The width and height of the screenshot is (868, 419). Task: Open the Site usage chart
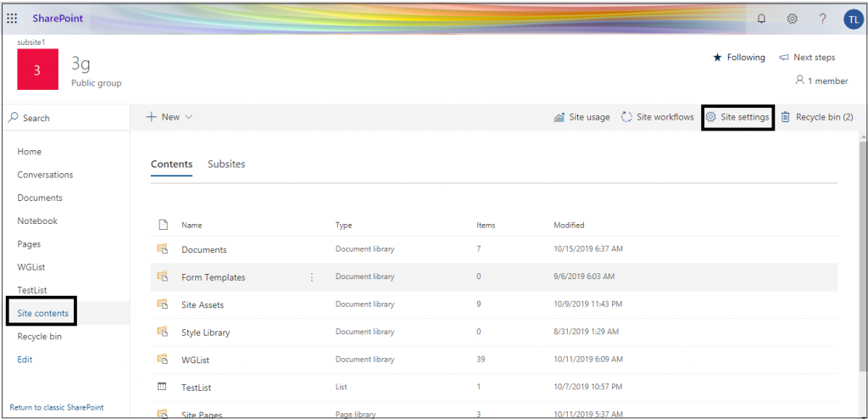[x=581, y=118]
